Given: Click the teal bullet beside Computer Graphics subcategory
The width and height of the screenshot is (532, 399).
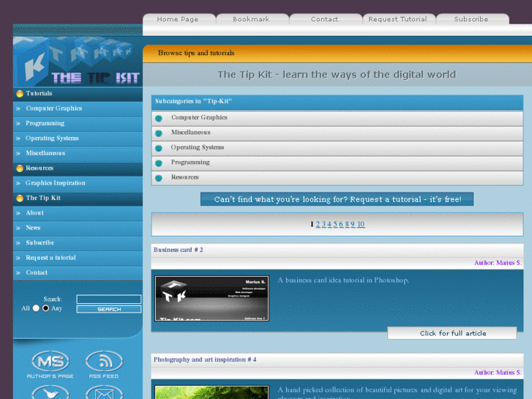Looking at the screenshot, I should click(x=159, y=118).
